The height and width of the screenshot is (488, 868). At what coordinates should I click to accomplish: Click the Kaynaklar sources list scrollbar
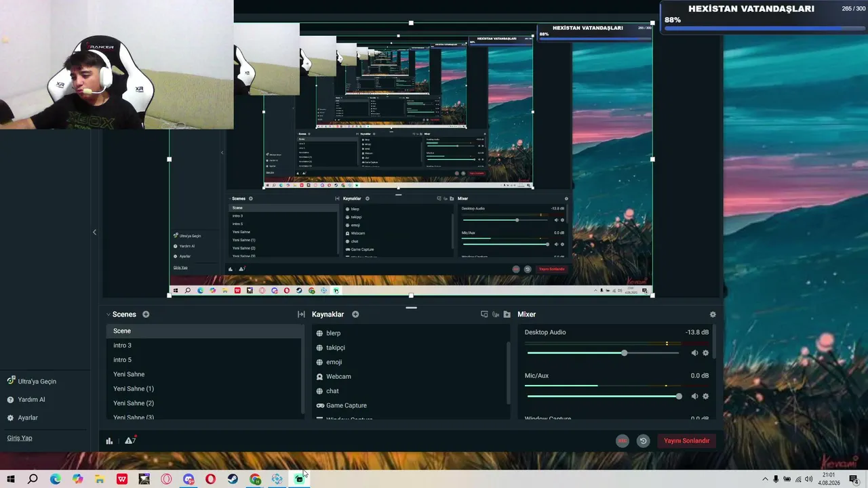(509, 373)
